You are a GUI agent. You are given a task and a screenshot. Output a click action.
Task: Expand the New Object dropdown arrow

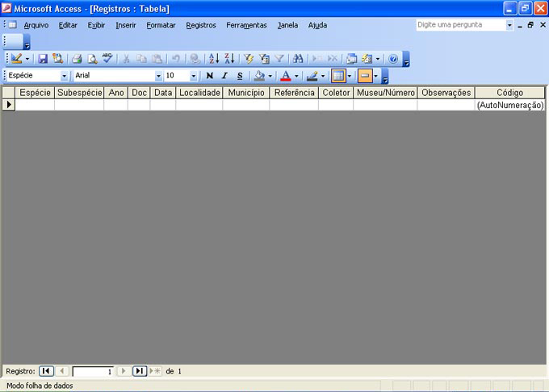coord(378,59)
